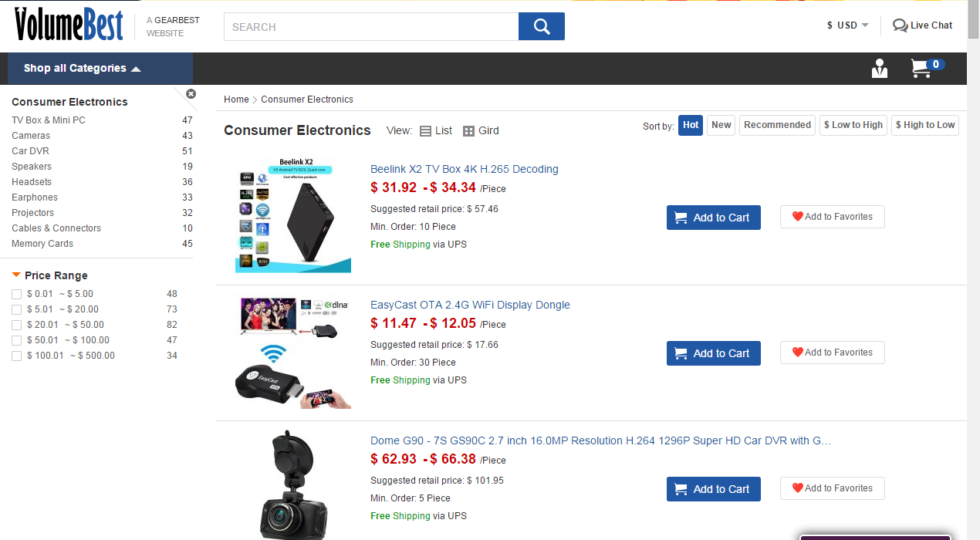
Task: Add EasyCast dongle to Favorites
Action: point(832,353)
